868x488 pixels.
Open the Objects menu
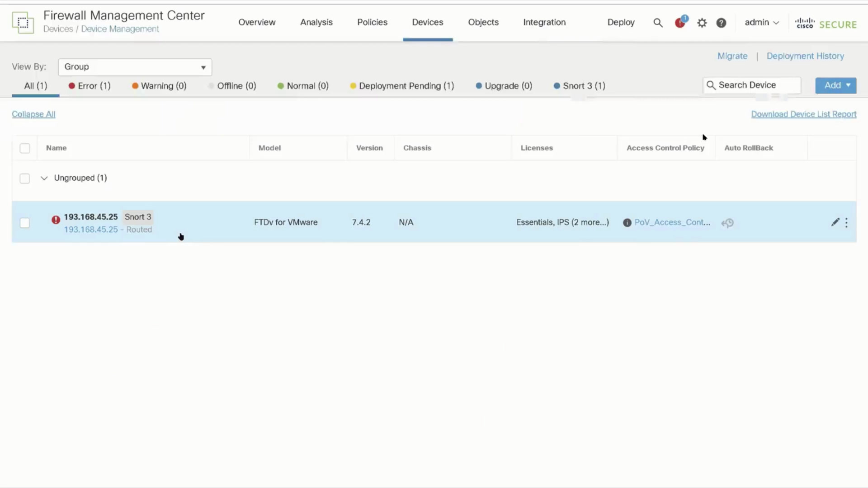483,22
